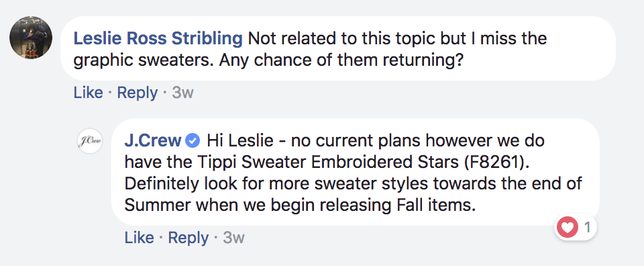
Task: Open Leslie Ross Stribling's profile name link
Action: tap(158, 39)
